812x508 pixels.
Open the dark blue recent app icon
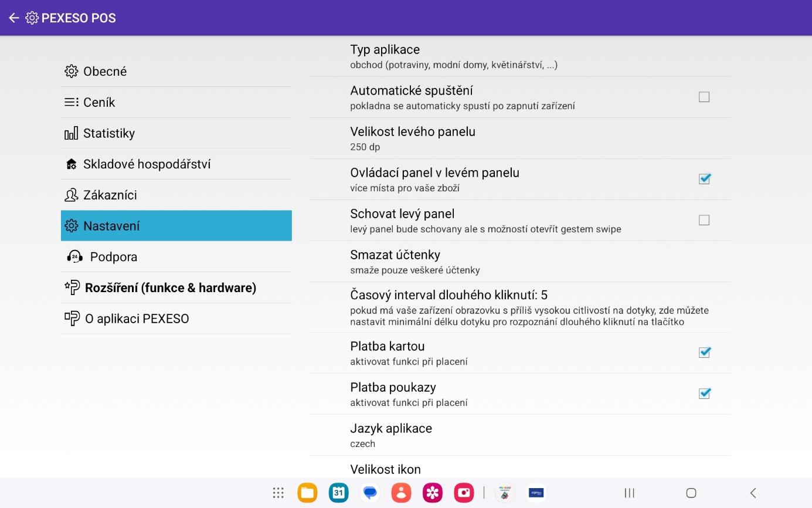536,493
